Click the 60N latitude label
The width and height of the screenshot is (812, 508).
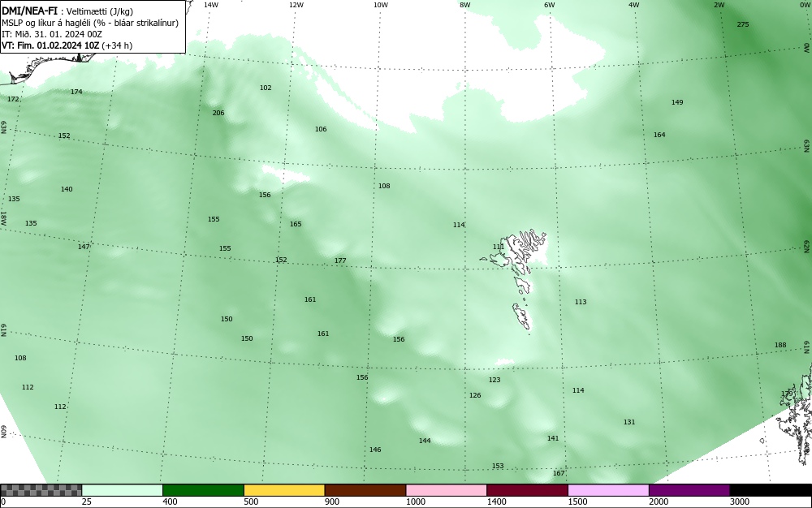(x=3, y=432)
